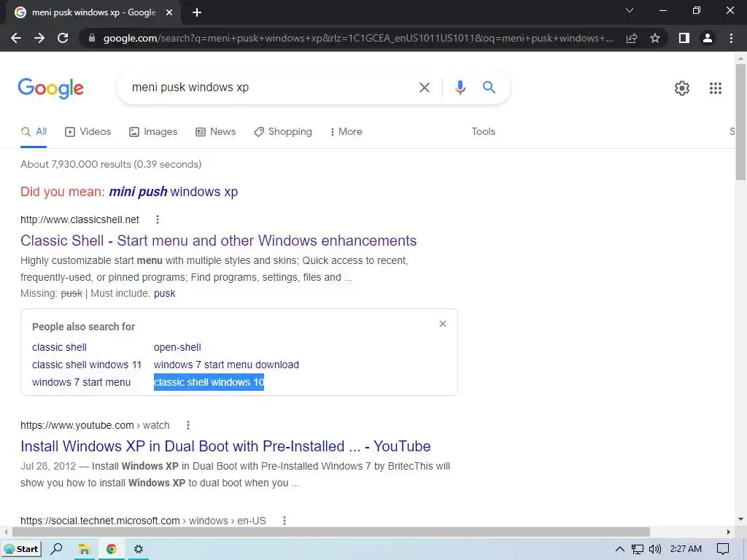Screen dimensions: 747x560
Task: Open options for the youtube.com result
Action: pos(188,425)
